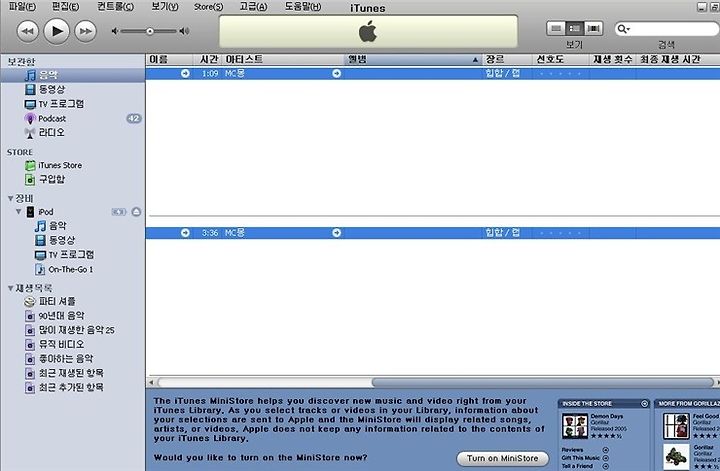Click the search magnifier dropdown

pos(624,29)
